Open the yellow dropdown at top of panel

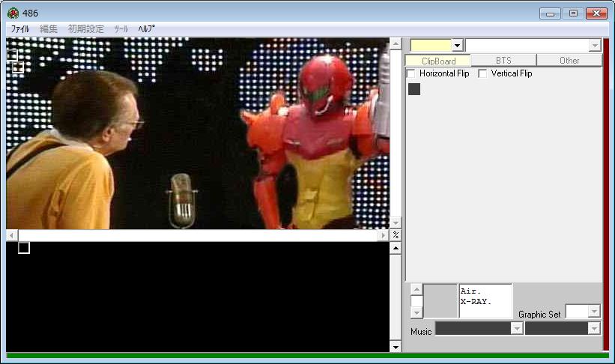click(x=457, y=46)
